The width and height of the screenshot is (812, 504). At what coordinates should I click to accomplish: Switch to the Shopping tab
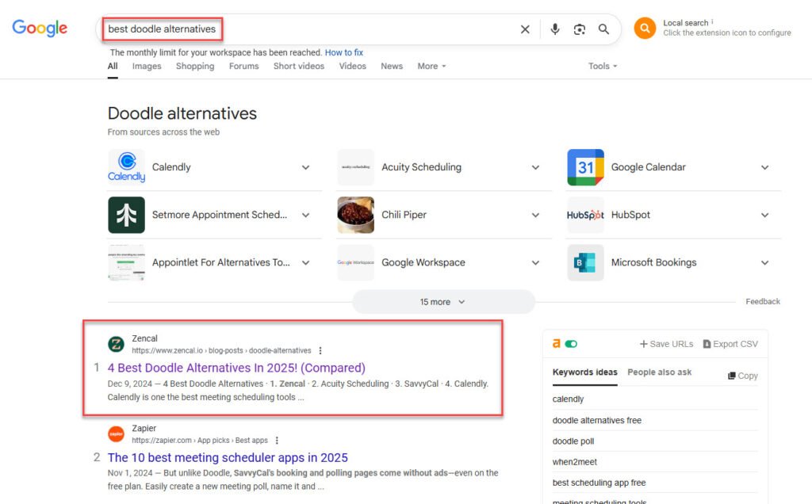(195, 67)
